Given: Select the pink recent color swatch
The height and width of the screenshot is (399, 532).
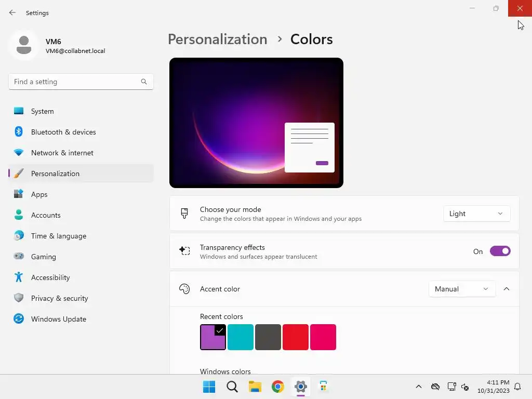Looking at the screenshot, I should pos(323,337).
